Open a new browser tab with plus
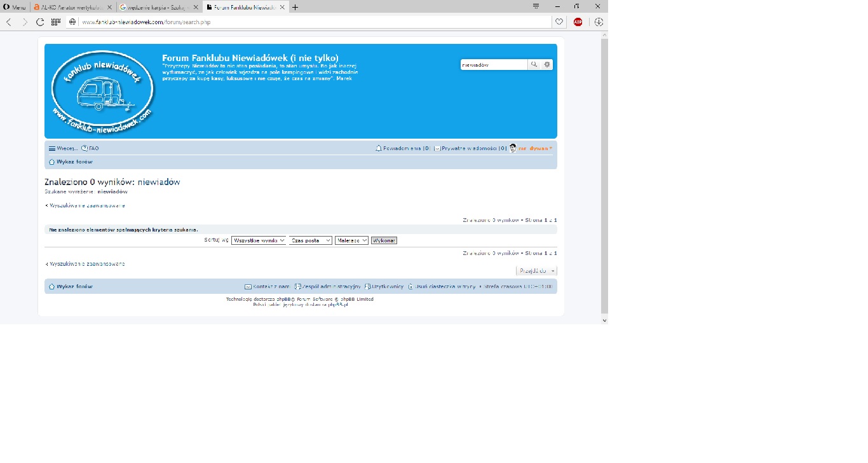The width and height of the screenshot is (868, 463). tap(295, 7)
